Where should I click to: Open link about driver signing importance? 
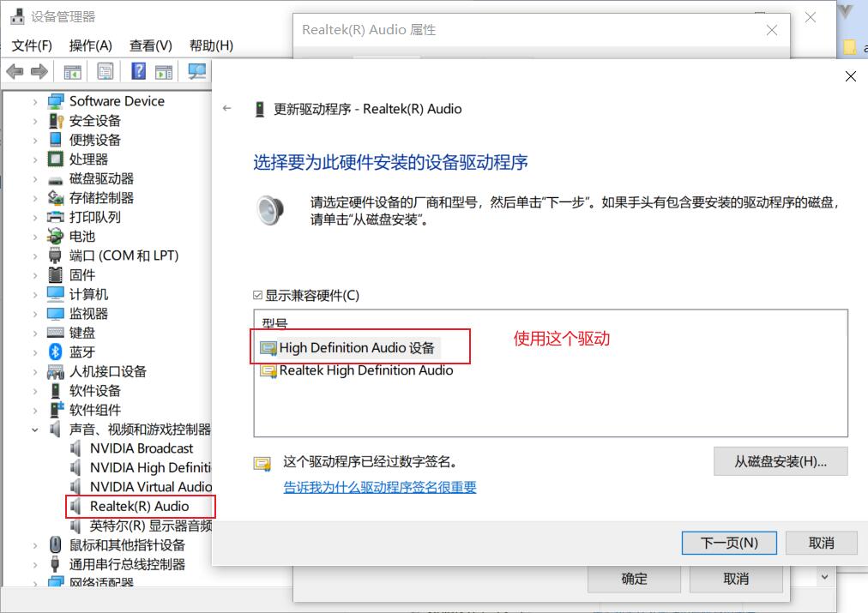pos(380,487)
